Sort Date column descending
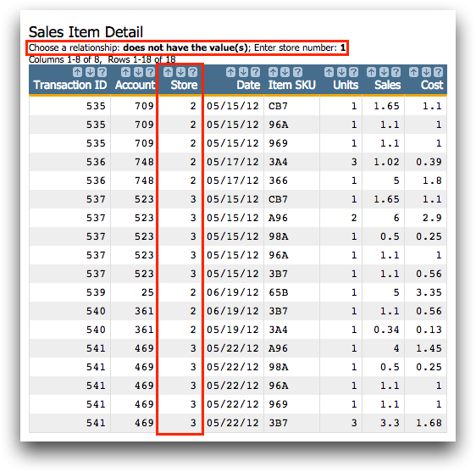The image size is (476, 472). 243,72
